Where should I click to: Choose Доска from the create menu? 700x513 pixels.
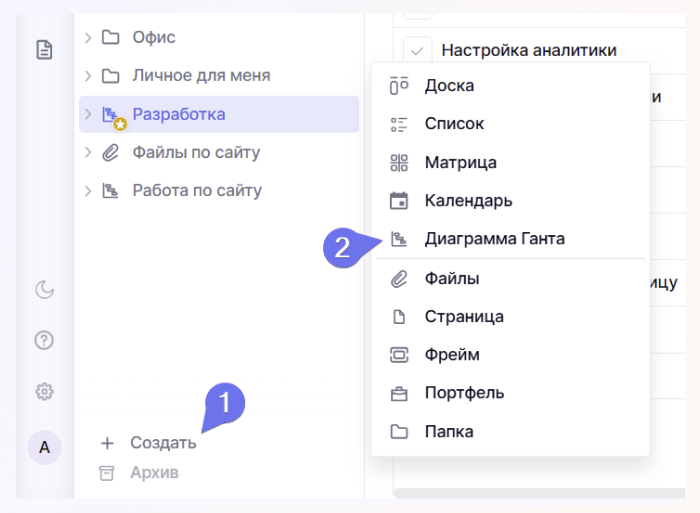click(449, 86)
